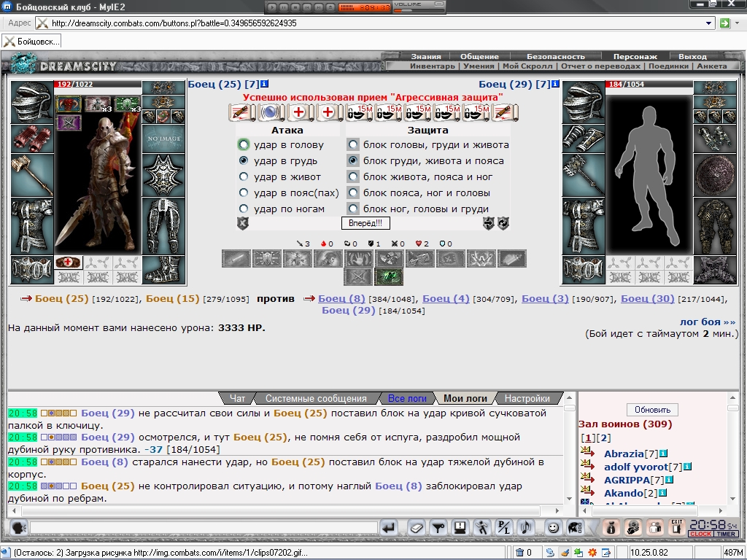Open the 'Поединки' menu item
The width and height of the screenshot is (747, 560).
tap(668, 66)
